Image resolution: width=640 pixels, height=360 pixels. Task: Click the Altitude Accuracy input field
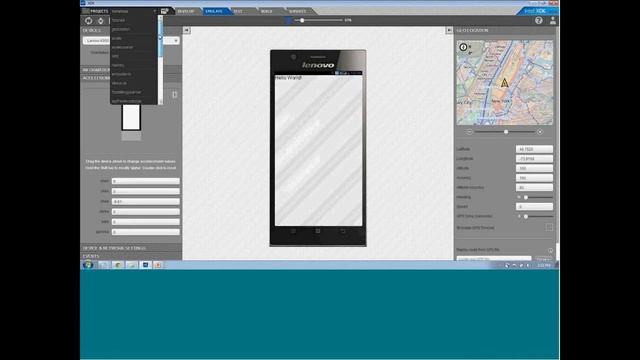click(x=534, y=187)
